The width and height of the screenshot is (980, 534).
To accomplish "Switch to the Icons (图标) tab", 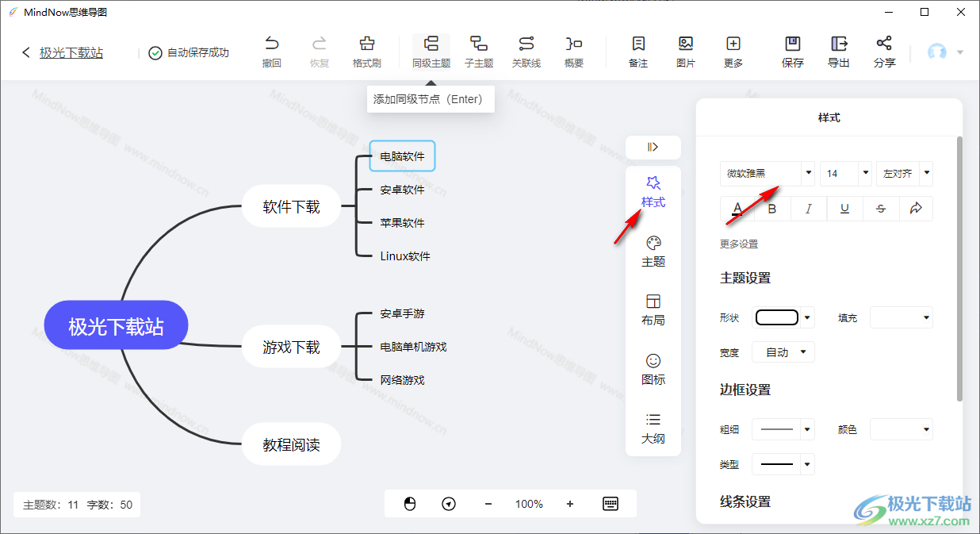I will click(653, 370).
